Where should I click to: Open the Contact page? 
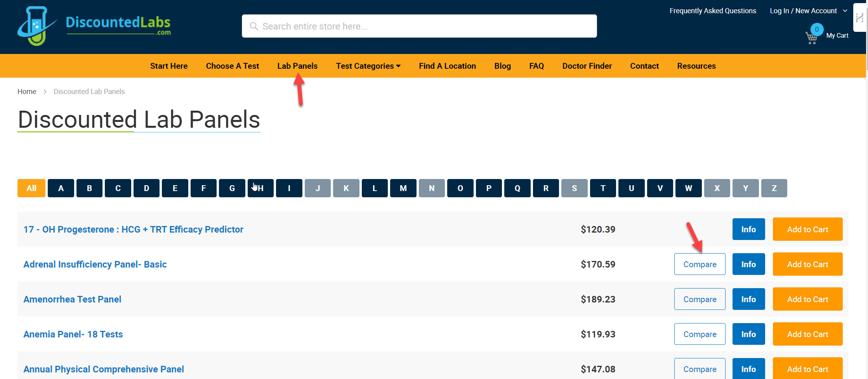[644, 66]
